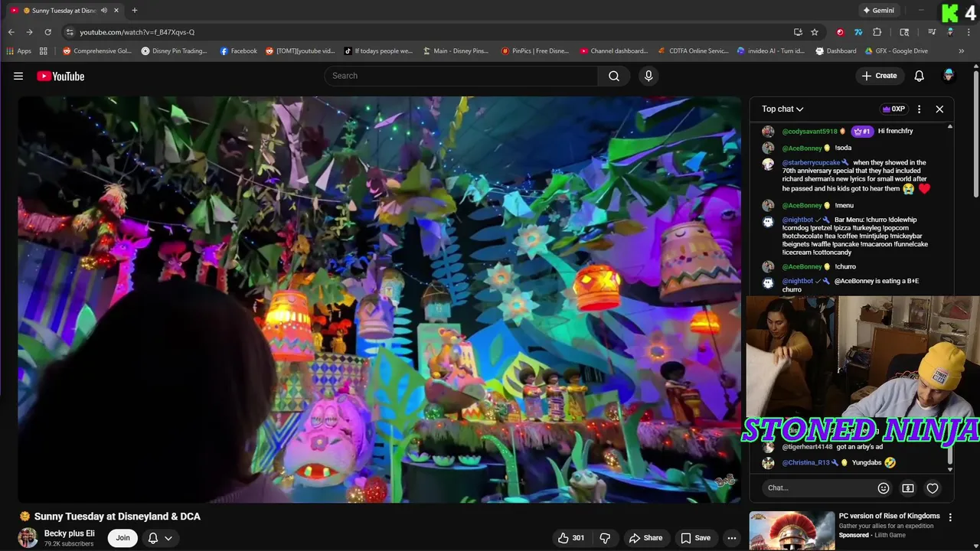
Task: Open a new browser tab
Action: [x=135, y=11]
